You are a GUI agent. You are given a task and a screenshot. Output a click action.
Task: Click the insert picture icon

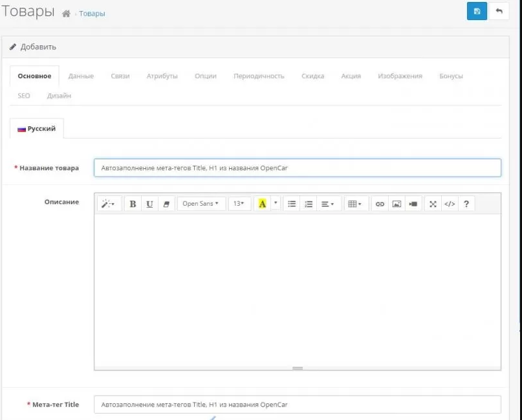pyautogui.click(x=397, y=204)
